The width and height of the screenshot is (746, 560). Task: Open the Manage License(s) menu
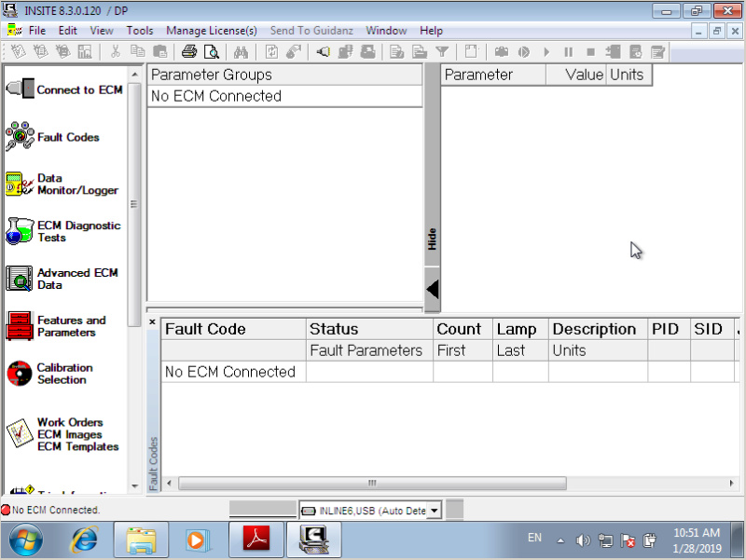click(x=212, y=31)
